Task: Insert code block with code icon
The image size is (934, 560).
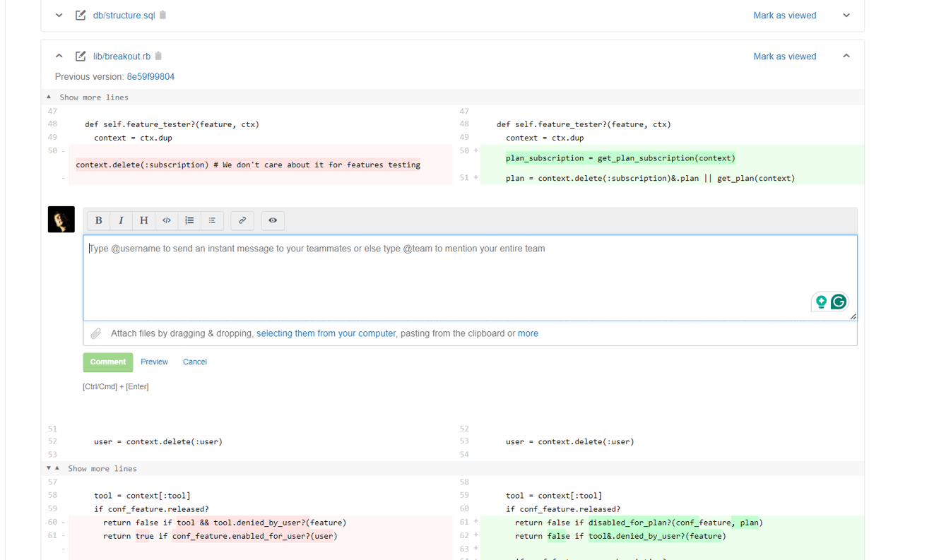Action: (167, 220)
